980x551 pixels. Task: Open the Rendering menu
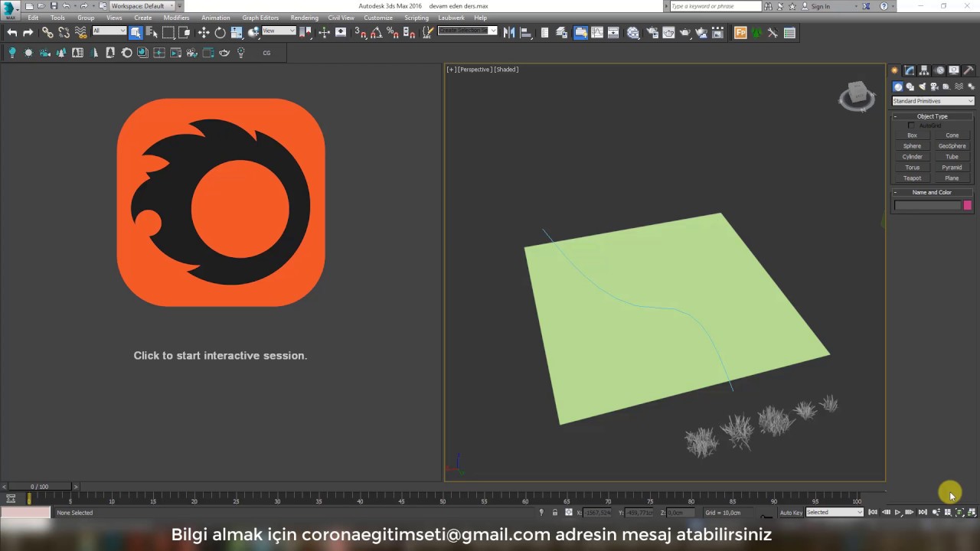(304, 18)
